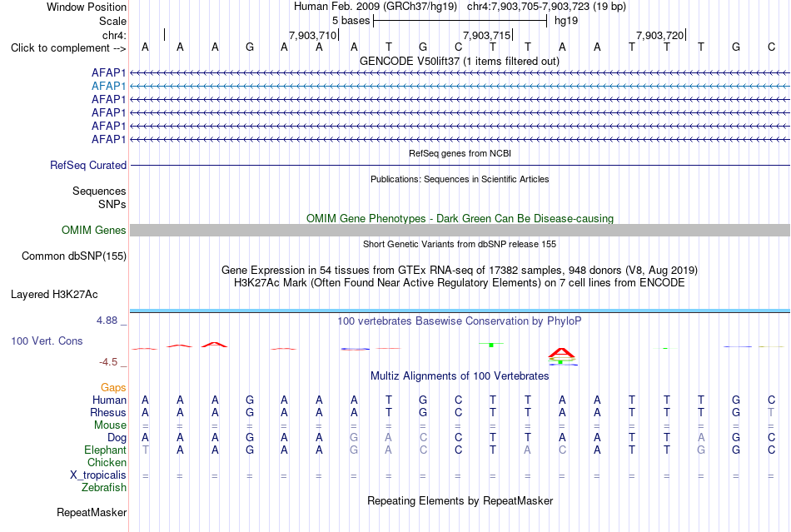
Task: Select the Mouse alignment row label
Action: [x=110, y=425]
